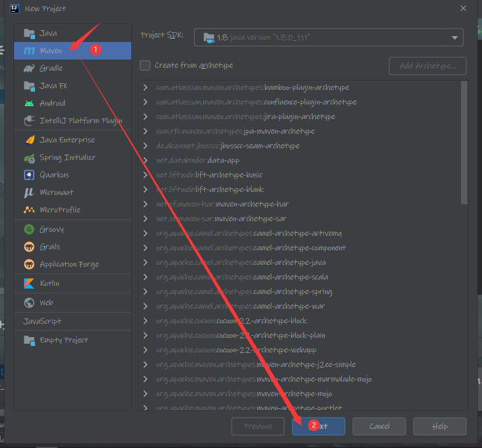Expand maven-archetype-j2ee-simple node
The width and height of the screenshot is (482, 448).
pos(145,365)
